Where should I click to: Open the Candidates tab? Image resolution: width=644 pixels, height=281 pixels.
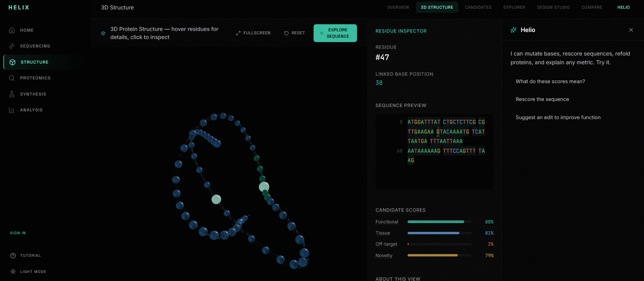pos(478,7)
